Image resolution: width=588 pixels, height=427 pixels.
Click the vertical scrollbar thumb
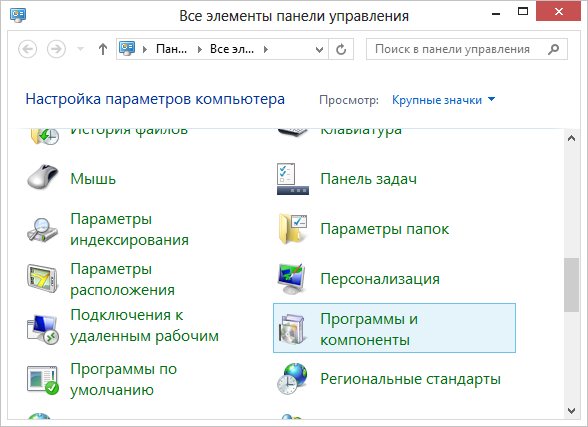[x=571, y=285]
